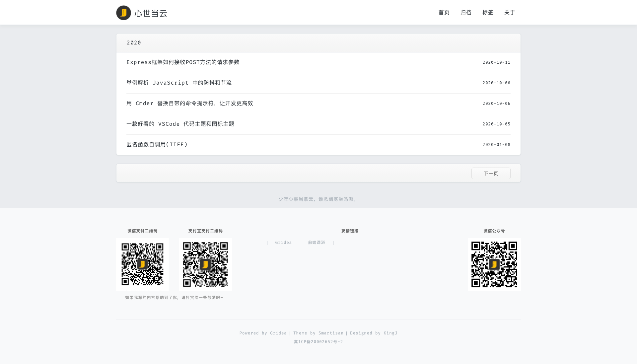
Task: Open the JavaScript 防抖和节流 article
Action: click(x=179, y=83)
